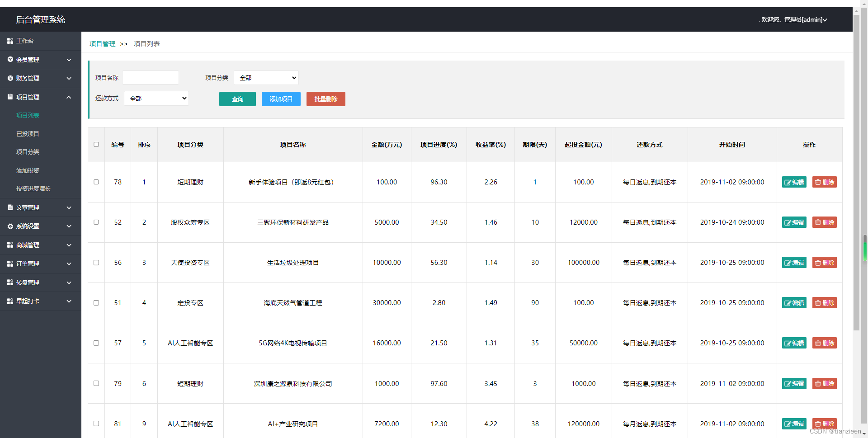Screen dimensions: 868x438
Task: Click the 工作台 dashboard icon in sidebar
Action: click(10, 41)
